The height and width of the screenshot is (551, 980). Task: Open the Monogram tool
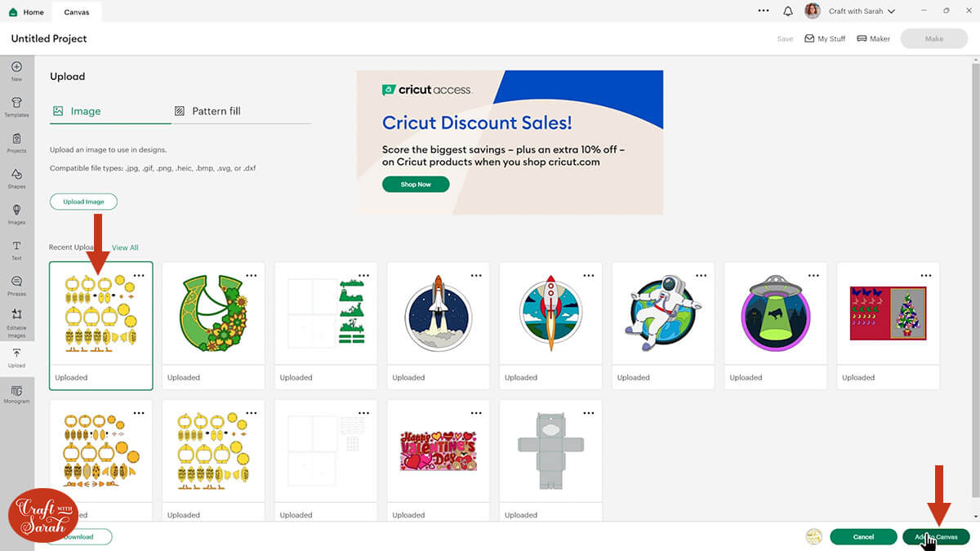tap(16, 394)
